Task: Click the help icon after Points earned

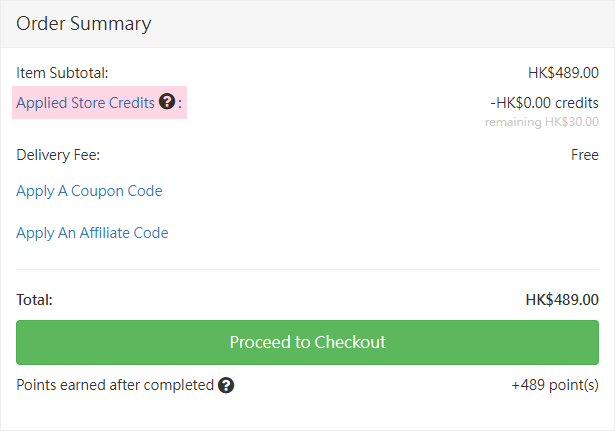Action: (x=226, y=385)
